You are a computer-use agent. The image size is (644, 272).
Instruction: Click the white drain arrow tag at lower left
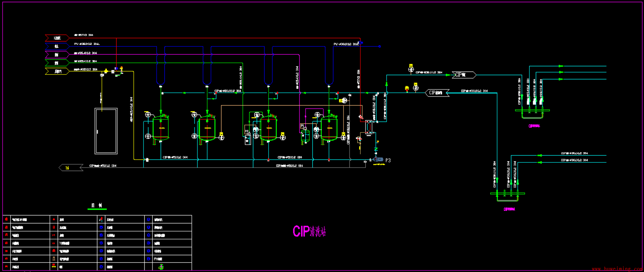tap(71, 168)
